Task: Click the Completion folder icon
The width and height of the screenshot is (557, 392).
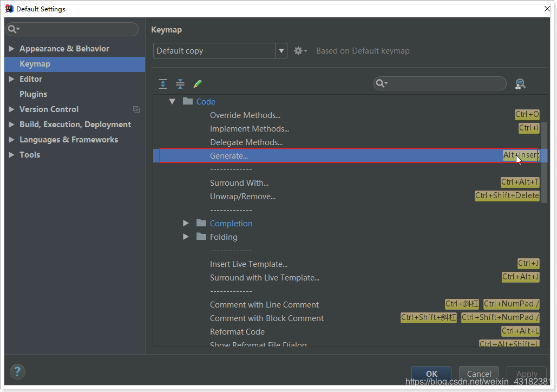Action: [x=201, y=223]
